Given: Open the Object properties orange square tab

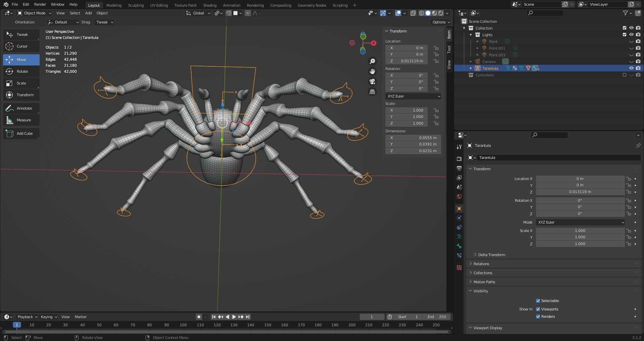Looking at the screenshot, I should point(459,209).
